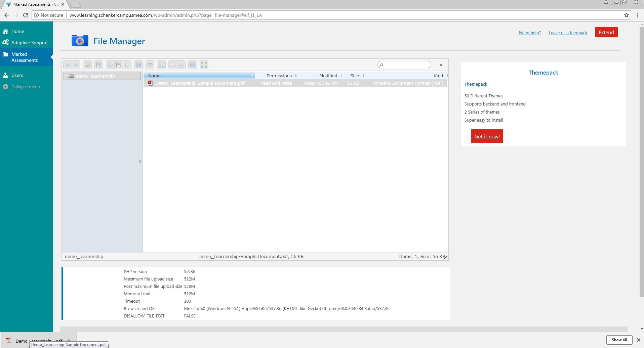Click the green Fullscreen icon in toolbar
This screenshot has width=644, height=348.
point(204,65)
